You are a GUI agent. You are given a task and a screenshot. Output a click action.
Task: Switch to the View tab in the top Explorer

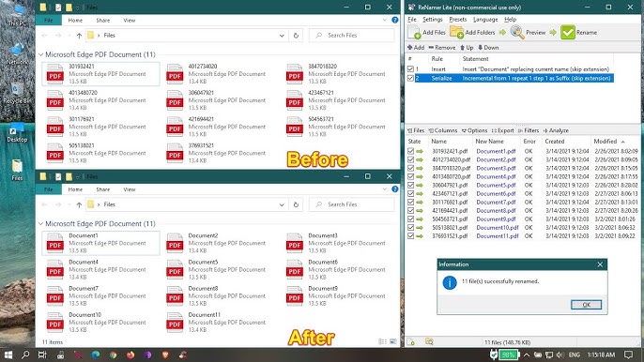click(129, 20)
